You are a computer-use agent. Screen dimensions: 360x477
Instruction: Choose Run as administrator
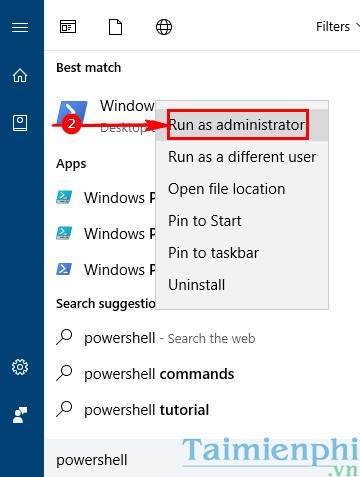(242, 125)
